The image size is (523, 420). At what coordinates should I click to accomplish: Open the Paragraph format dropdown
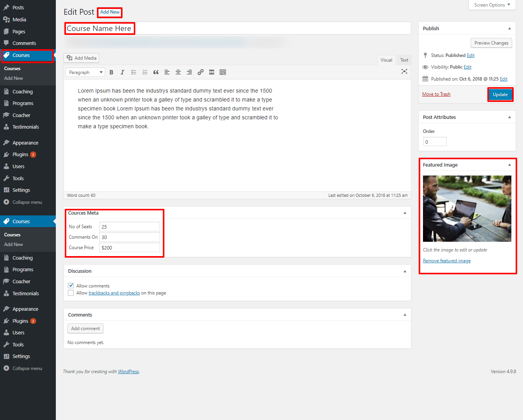[85, 72]
